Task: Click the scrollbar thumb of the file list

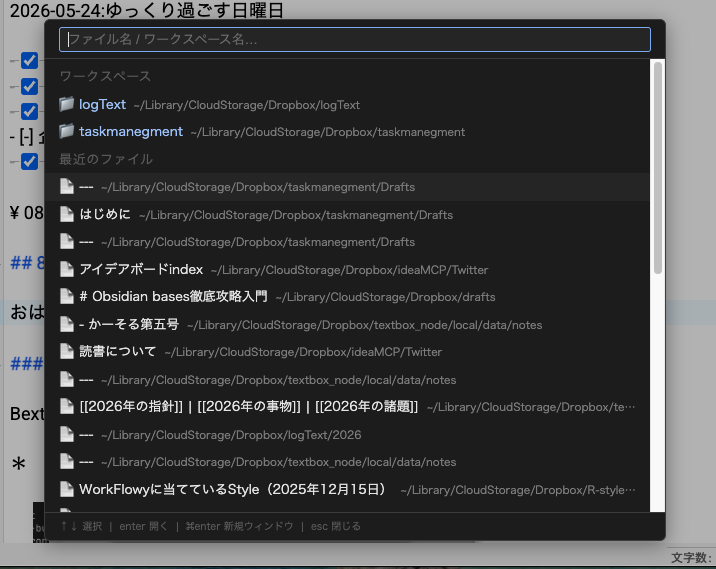Action: [x=658, y=168]
